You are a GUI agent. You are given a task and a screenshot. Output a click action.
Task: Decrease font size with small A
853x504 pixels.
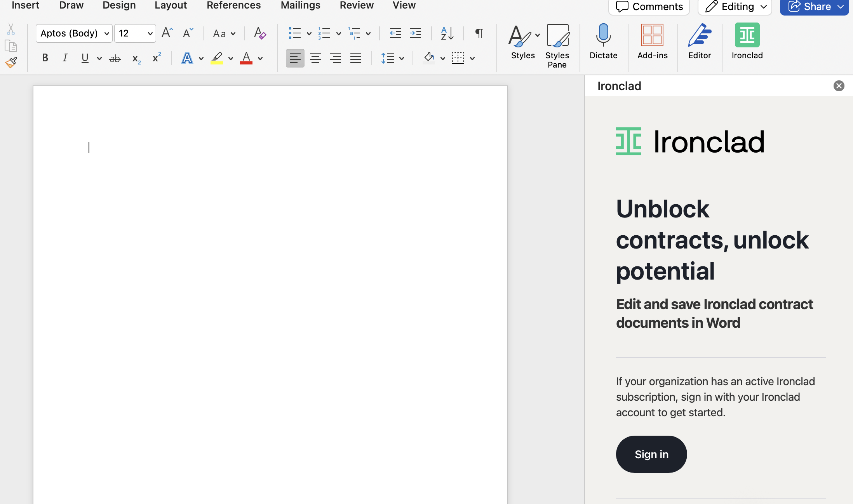pos(188,33)
